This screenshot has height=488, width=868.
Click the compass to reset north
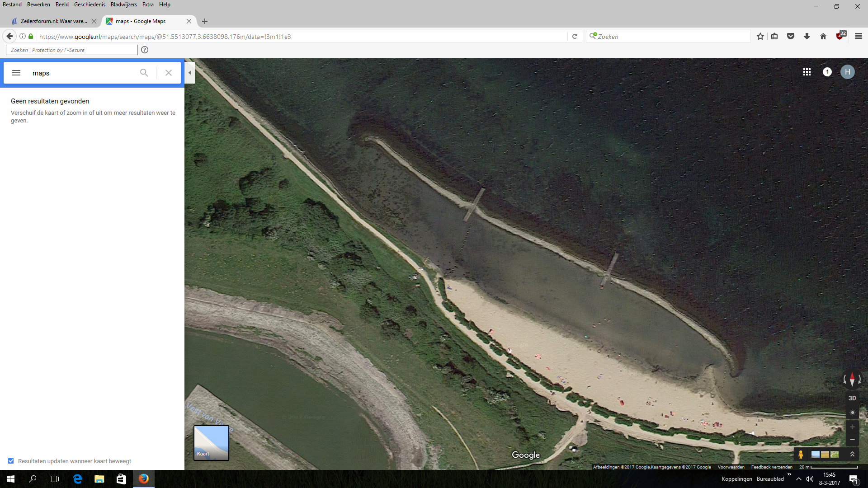coord(852,380)
